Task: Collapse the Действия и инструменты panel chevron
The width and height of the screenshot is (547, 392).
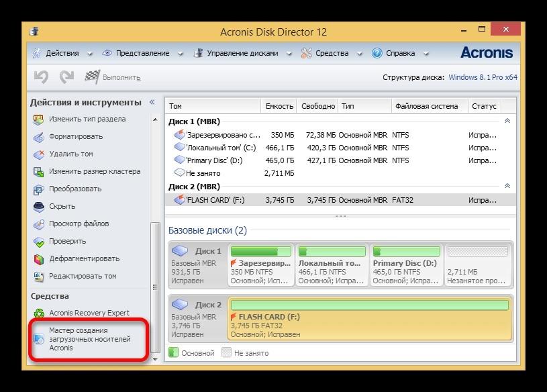Action: [152, 102]
